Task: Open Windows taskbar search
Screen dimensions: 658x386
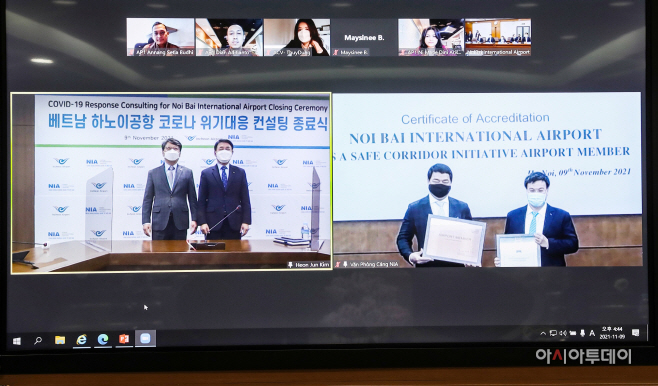Action: coord(38,341)
